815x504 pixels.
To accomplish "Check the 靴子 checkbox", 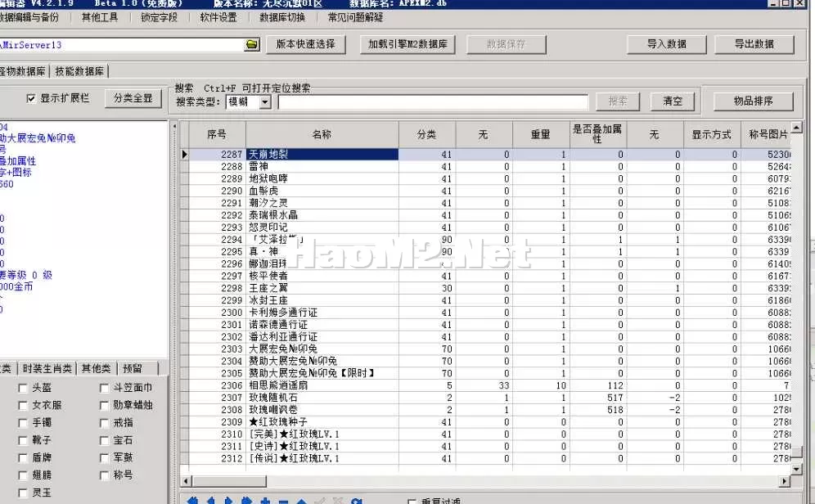I will pyautogui.click(x=22, y=441).
